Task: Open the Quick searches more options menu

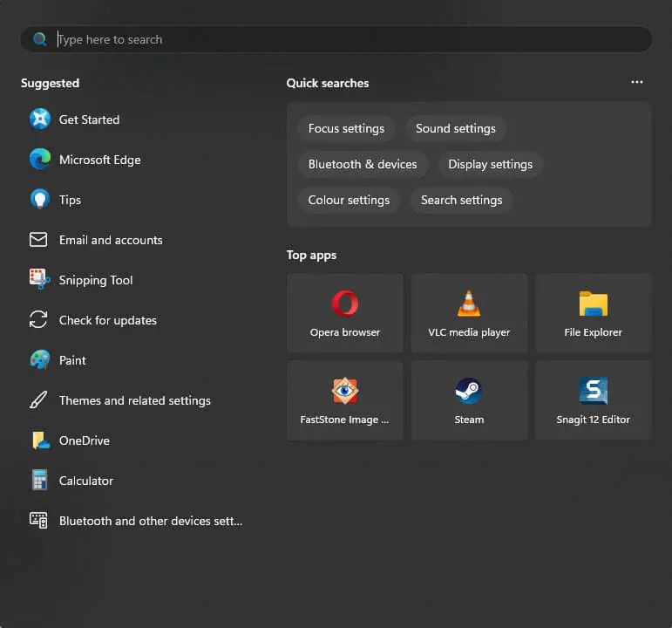Action: (637, 82)
